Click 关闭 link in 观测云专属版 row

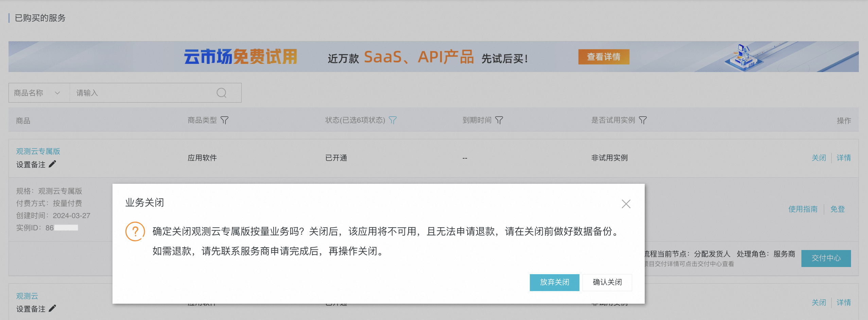pyautogui.click(x=818, y=158)
